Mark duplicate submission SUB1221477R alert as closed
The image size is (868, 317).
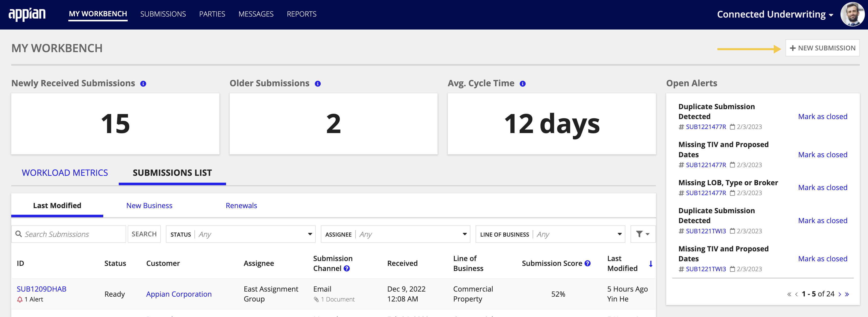click(822, 117)
